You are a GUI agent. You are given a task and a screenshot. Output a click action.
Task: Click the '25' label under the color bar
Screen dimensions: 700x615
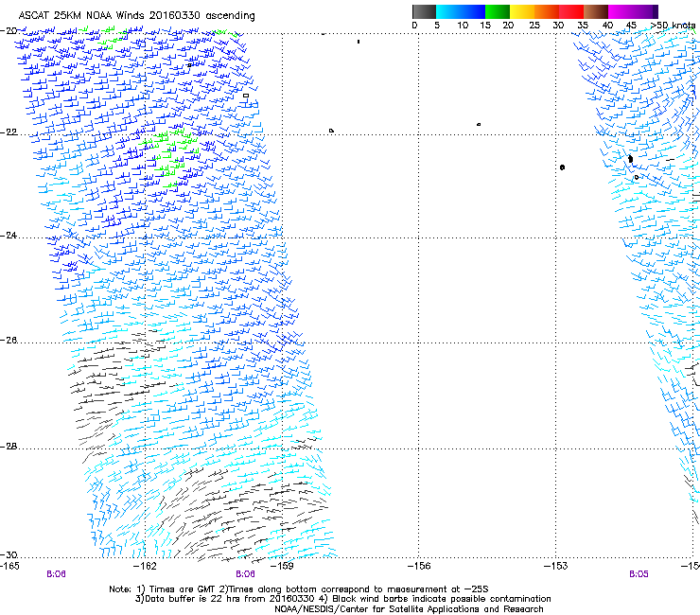click(534, 26)
